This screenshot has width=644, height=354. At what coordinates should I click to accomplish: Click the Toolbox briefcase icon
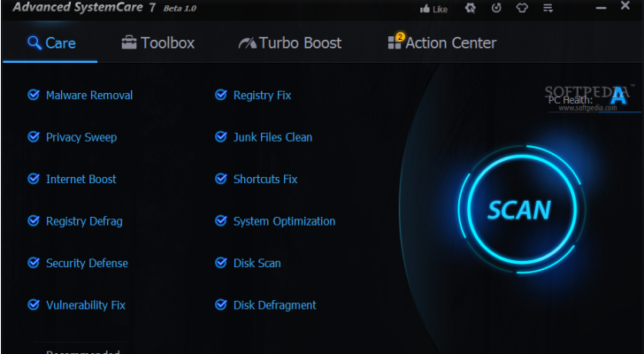[129, 42]
